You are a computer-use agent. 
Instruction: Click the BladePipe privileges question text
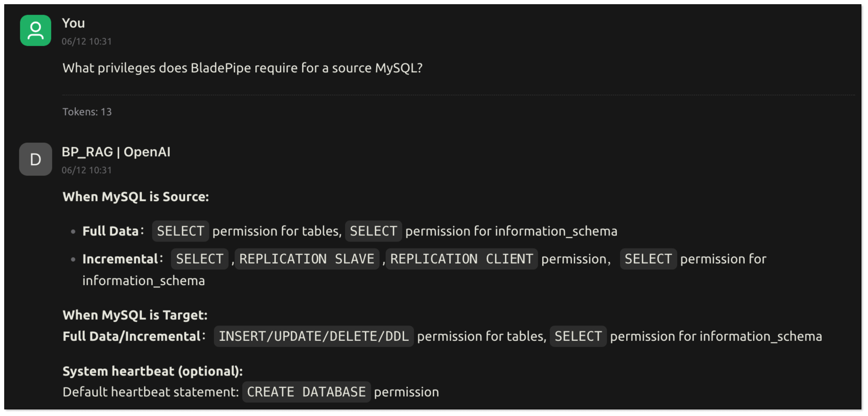[242, 68]
